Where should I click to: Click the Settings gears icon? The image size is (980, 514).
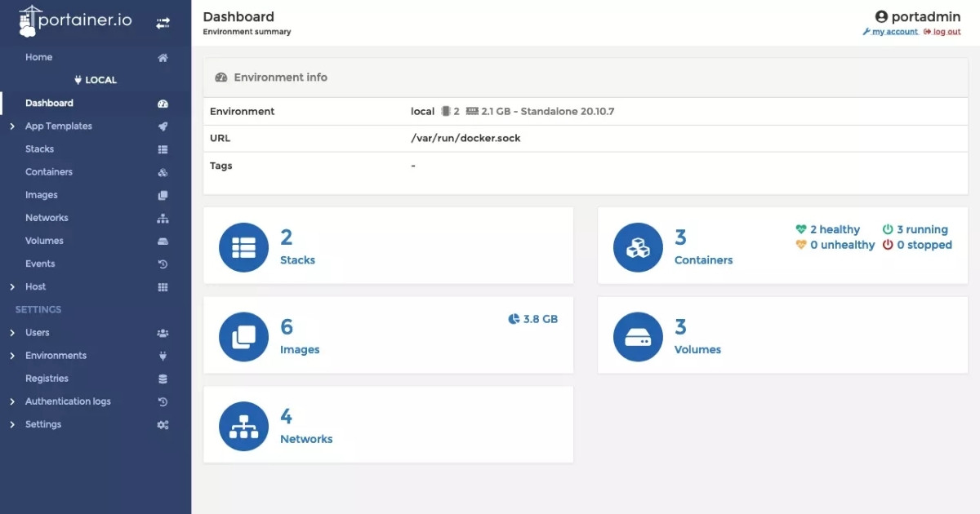coord(163,423)
